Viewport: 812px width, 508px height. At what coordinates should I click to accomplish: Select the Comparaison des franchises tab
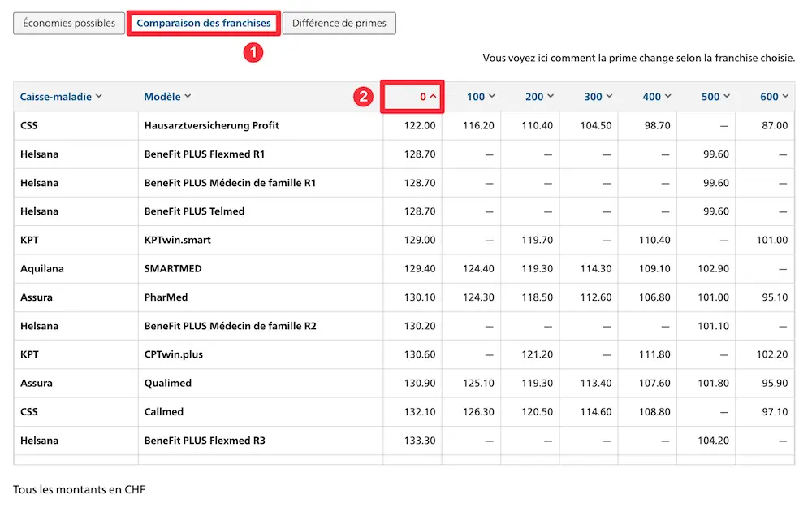coord(204,24)
